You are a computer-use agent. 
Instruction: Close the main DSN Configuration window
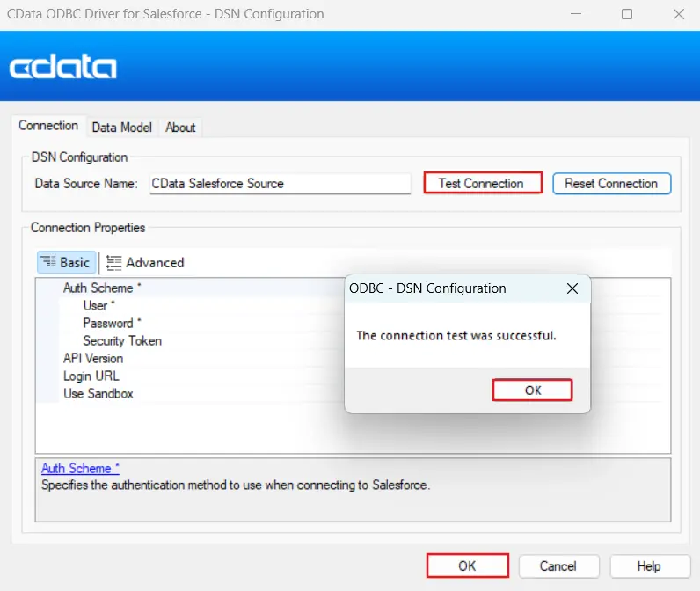pos(679,14)
